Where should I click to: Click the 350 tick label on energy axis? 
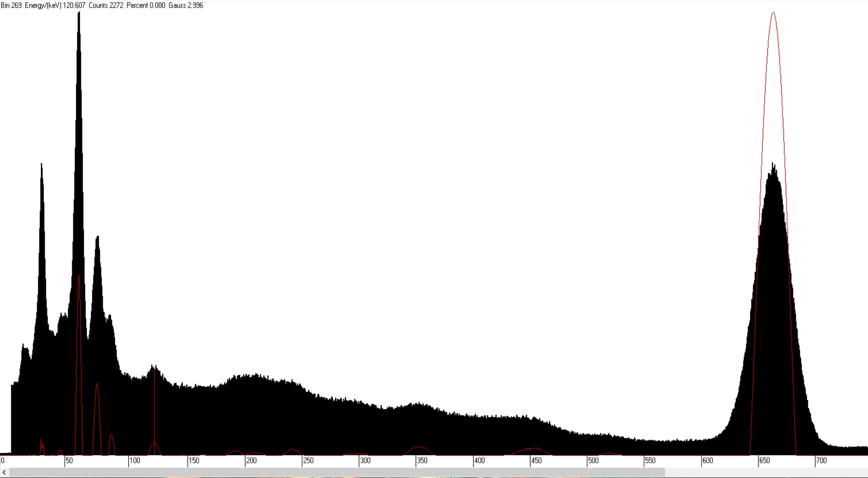[422, 461]
